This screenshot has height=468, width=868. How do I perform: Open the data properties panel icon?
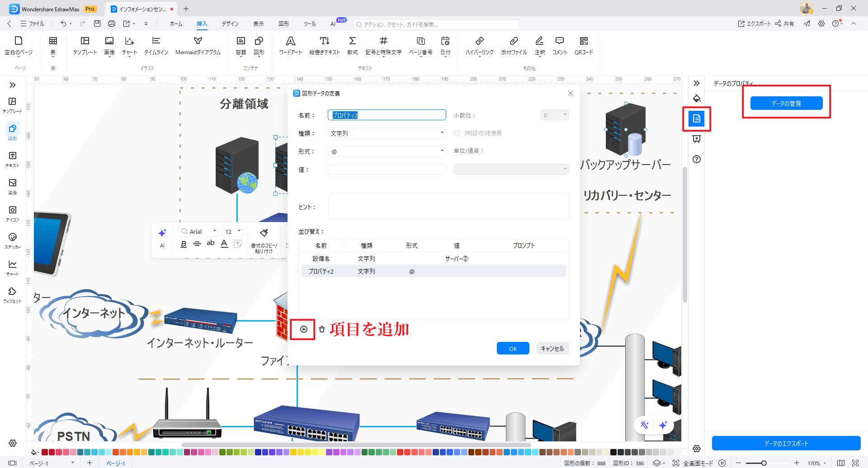click(x=696, y=119)
